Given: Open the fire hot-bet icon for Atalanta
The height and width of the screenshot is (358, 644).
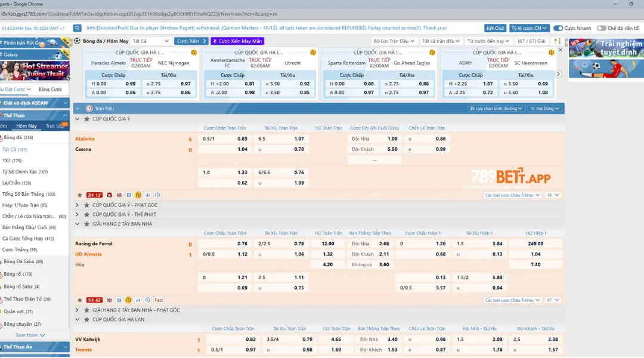Looking at the screenshot, I should [109, 195].
